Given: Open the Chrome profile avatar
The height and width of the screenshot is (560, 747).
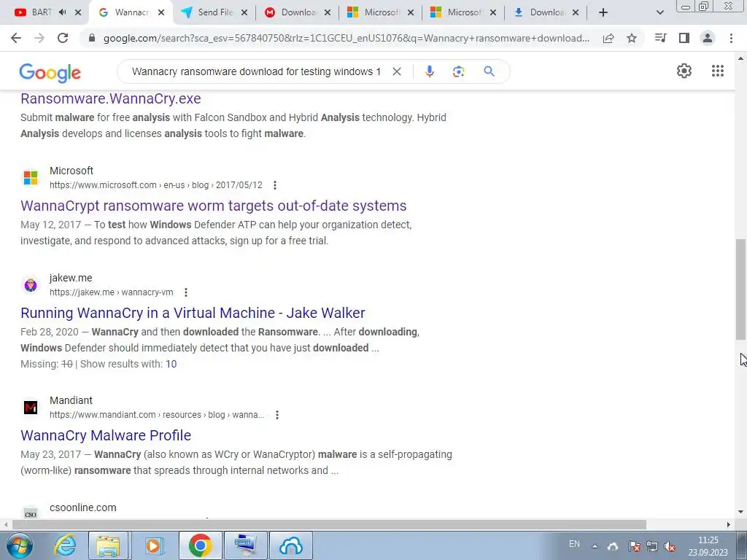Looking at the screenshot, I should [708, 38].
